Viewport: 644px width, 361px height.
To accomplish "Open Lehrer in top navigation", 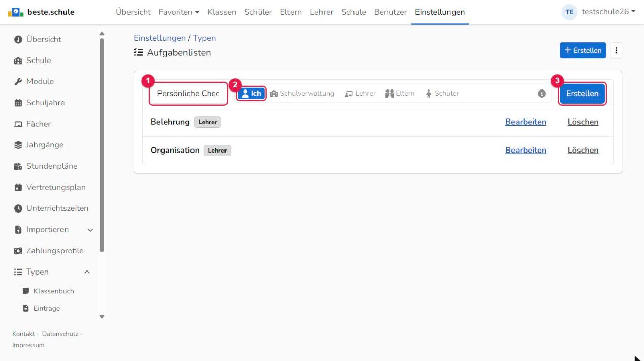I will [321, 12].
